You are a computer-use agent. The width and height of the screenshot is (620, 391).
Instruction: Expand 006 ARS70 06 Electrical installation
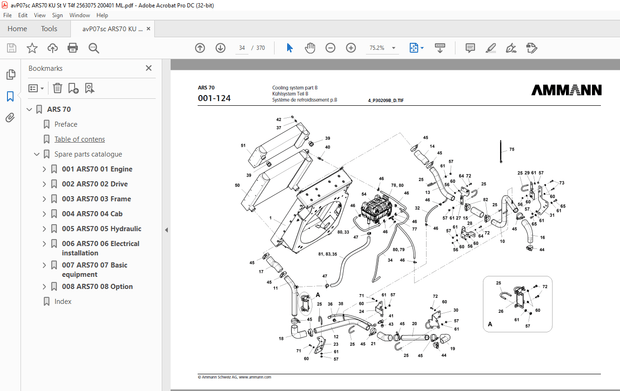click(44, 244)
